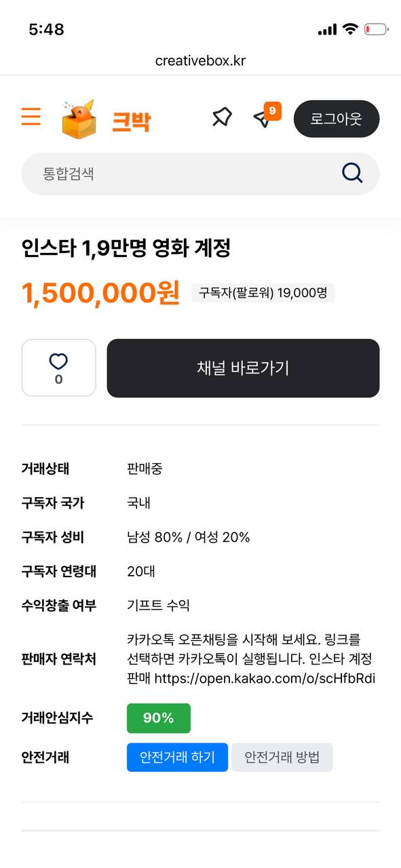The image size is (401, 868).
Task: Tap the 구독자(팔로워) 19,000명 tag
Action: point(263,293)
